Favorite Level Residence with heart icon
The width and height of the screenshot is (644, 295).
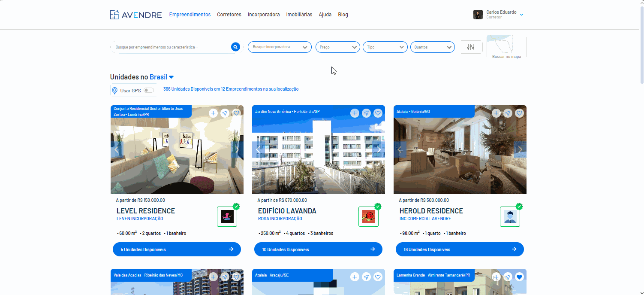point(236,113)
